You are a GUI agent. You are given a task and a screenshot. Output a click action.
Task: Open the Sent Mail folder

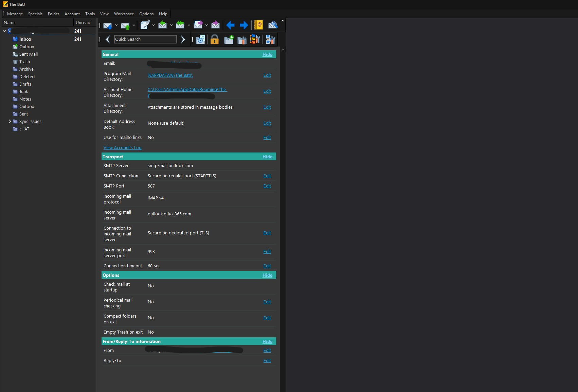28,54
